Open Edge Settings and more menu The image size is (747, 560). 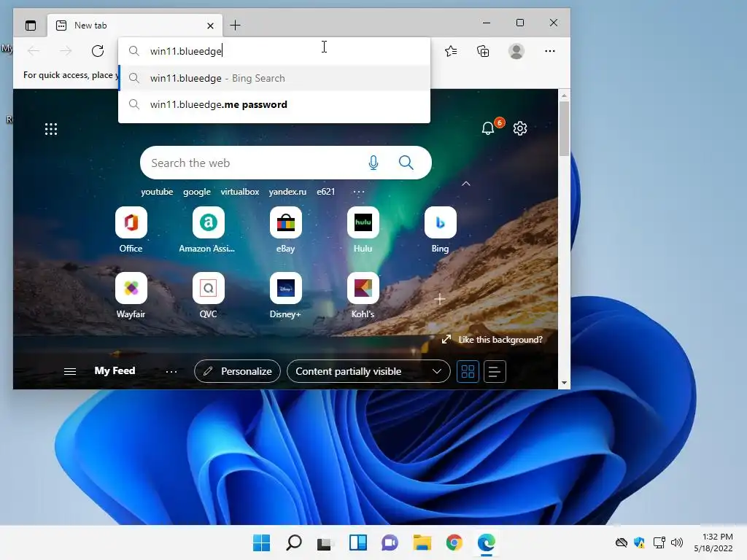(550, 51)
